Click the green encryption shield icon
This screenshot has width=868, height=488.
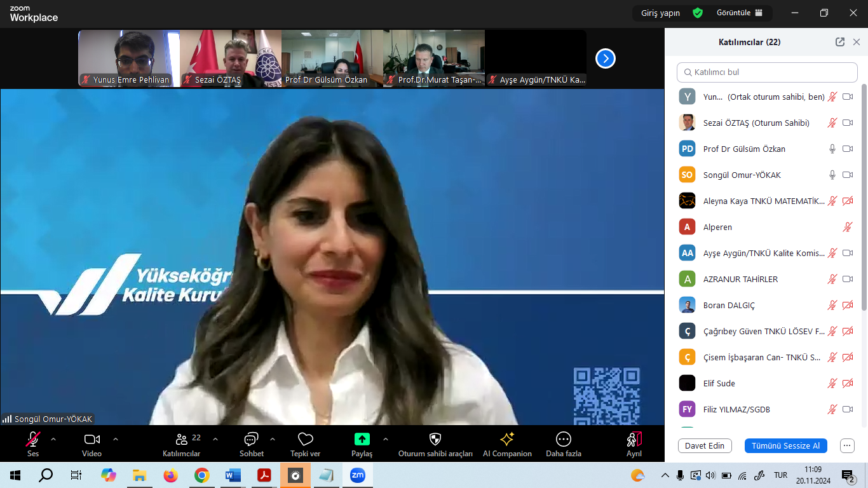[698, 13]
